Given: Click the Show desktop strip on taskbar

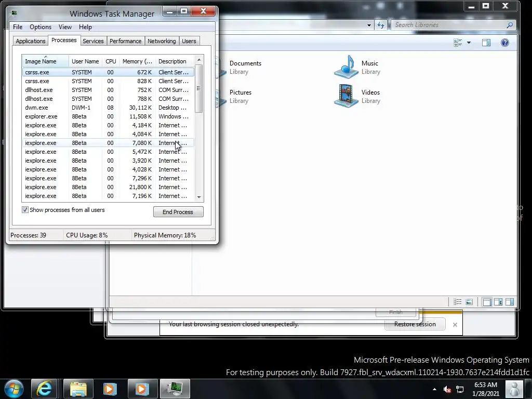Looking at the screenshot, I should 529,389.
